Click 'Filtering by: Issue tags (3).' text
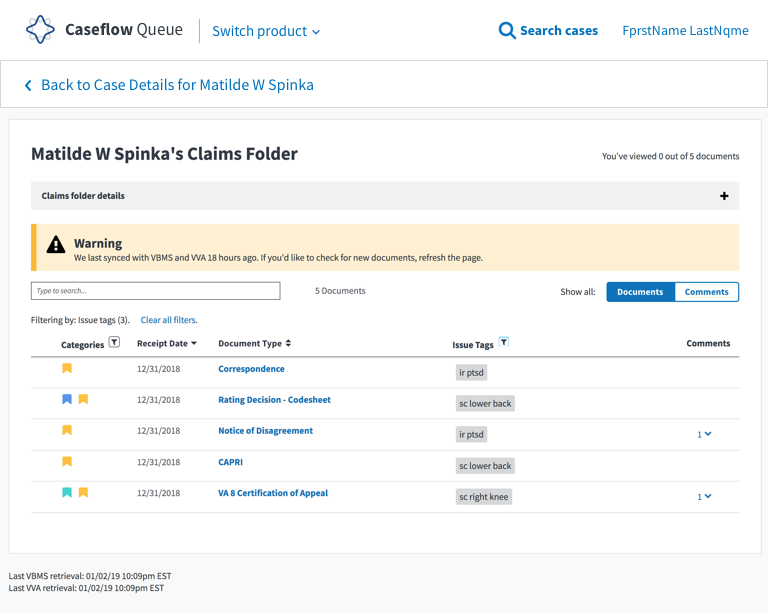Image resolution: width=768 pixels, height=613 pixels. coord(80,320)
